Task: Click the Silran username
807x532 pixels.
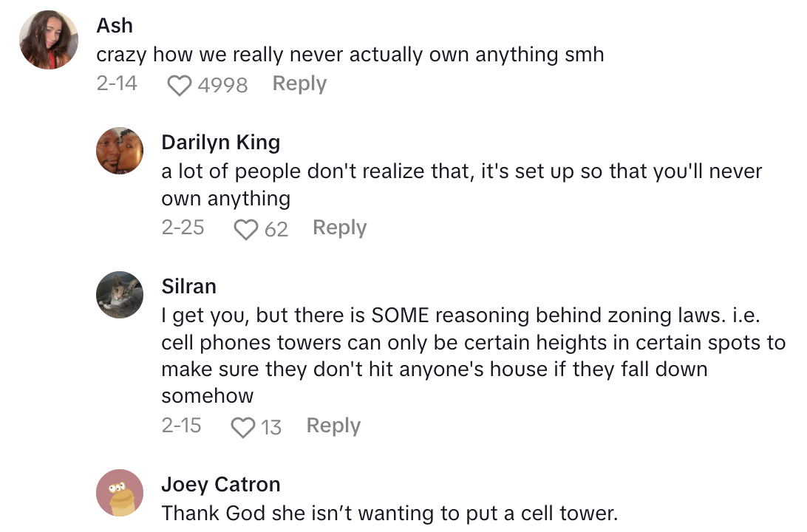Action: coord(188,286)
